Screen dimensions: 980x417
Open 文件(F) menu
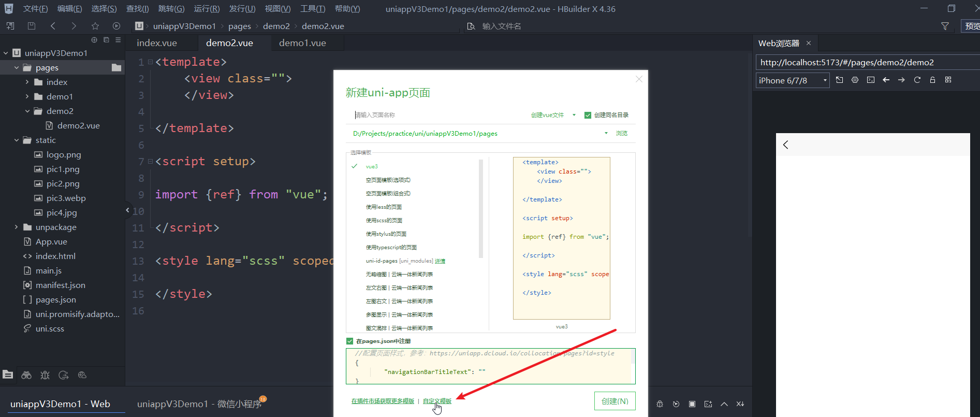(36, 9)
